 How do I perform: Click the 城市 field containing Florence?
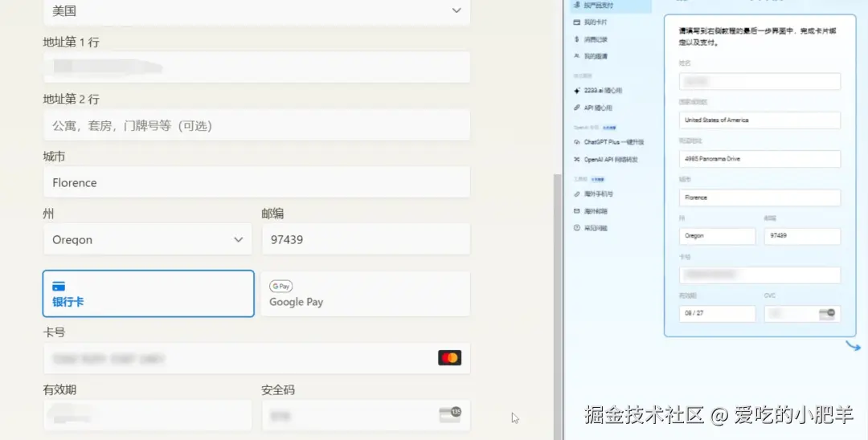[256, 182]
